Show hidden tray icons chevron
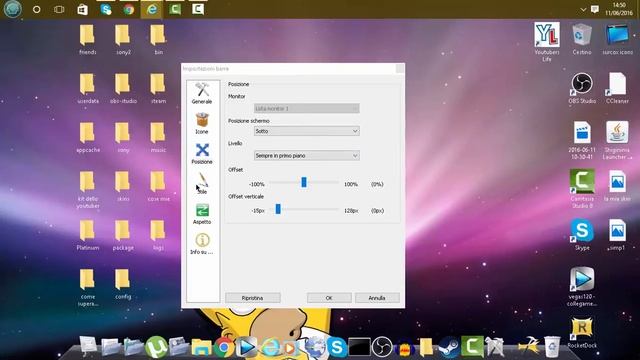 (583, 10)
